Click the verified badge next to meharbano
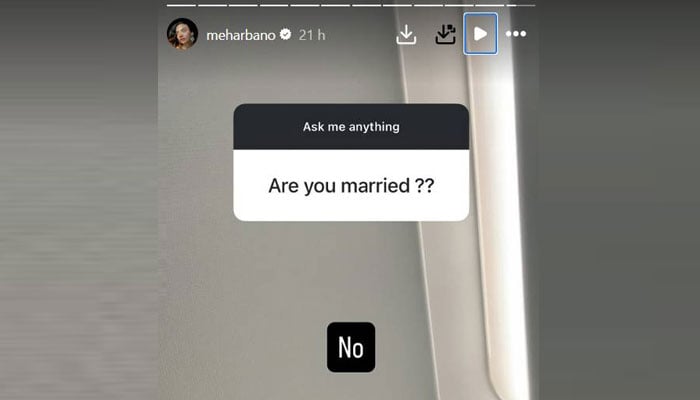The image size is (700, 400). point(285,34)
